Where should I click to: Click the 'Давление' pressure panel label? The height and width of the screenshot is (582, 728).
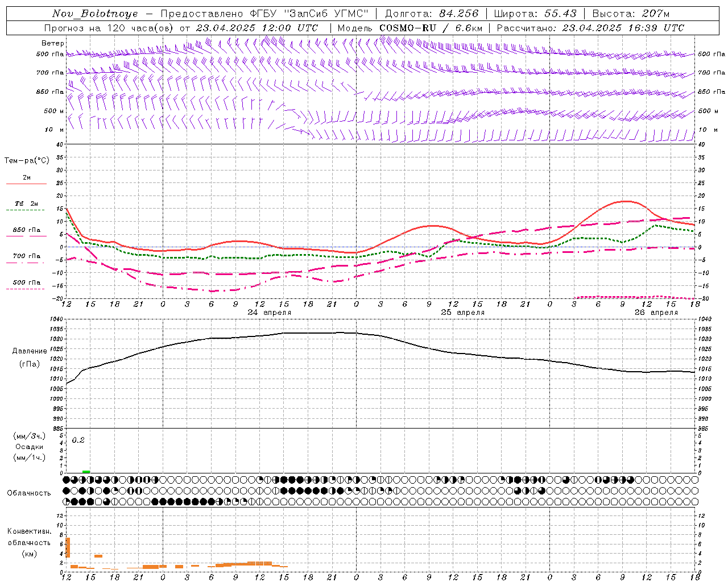click(x=30, y=351)
